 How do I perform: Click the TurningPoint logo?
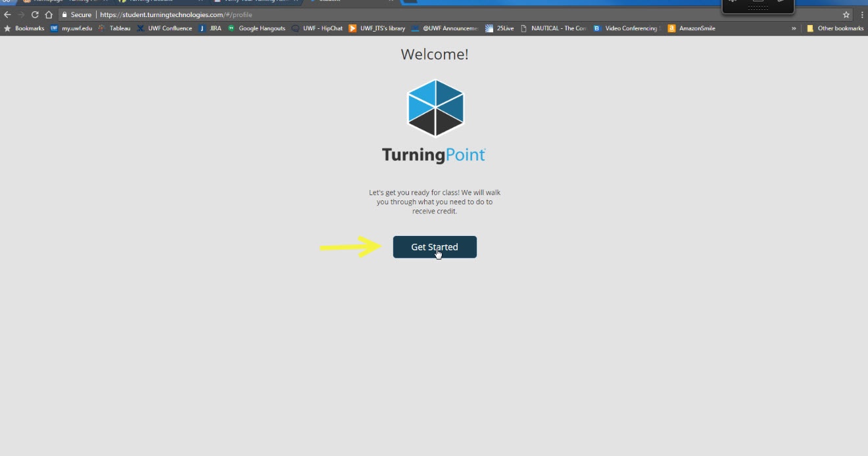pyautogui.click(x=435, y=122)
